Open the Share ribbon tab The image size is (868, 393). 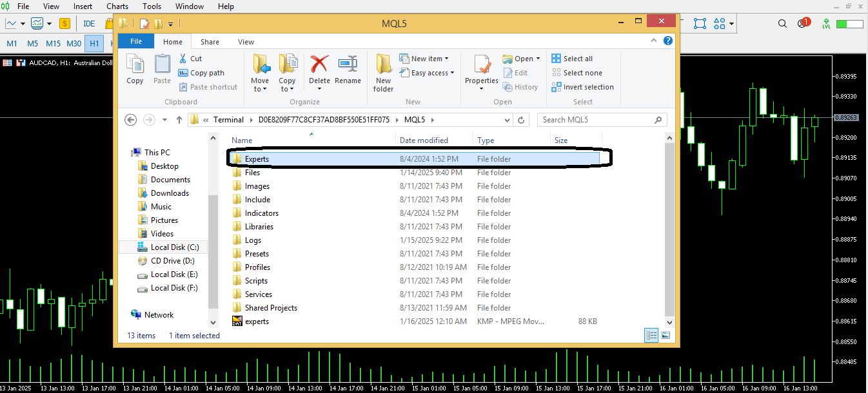(210, 42)
